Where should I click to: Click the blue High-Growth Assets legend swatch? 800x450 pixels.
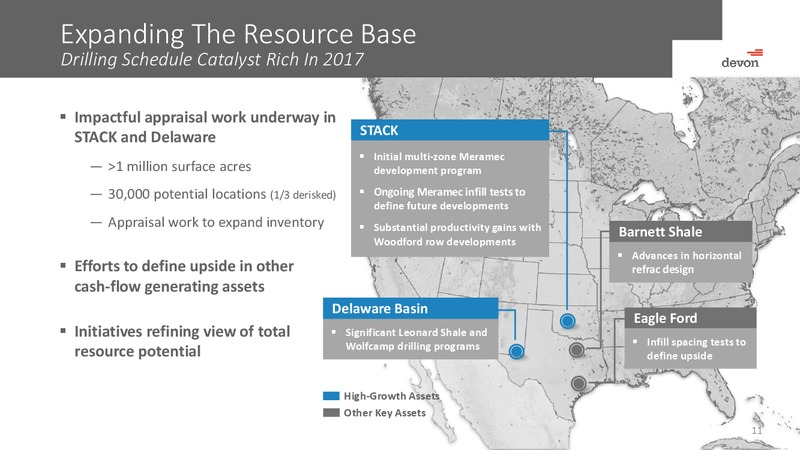pyautogui.click(x=331, y=396)
